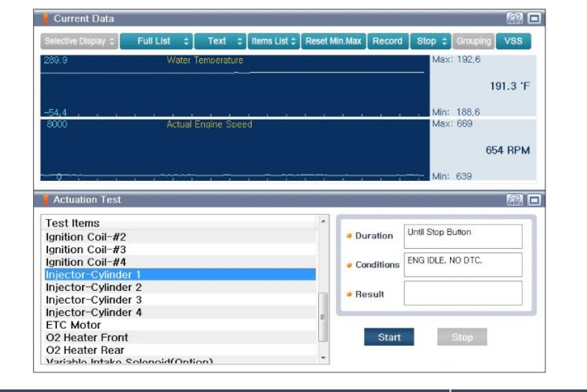The height and width of the screenshot is (392, 587).
Task: Click Retry icon in Current Data header
Action: tap(515, 19)
